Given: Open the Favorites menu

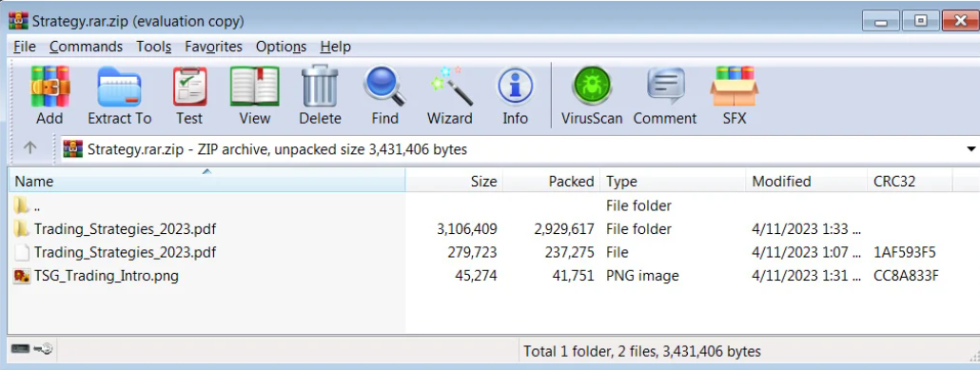Looking at the screenshot, I should point(213,47).
